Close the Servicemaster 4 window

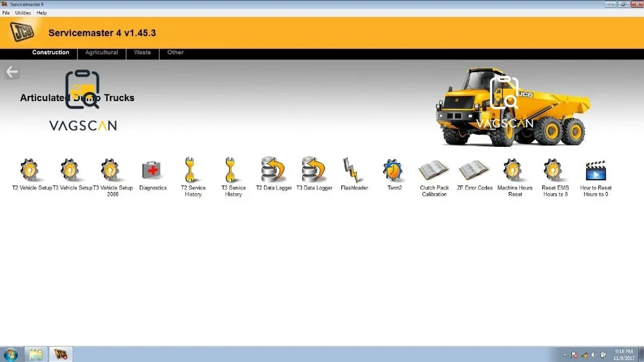point(637,4)
